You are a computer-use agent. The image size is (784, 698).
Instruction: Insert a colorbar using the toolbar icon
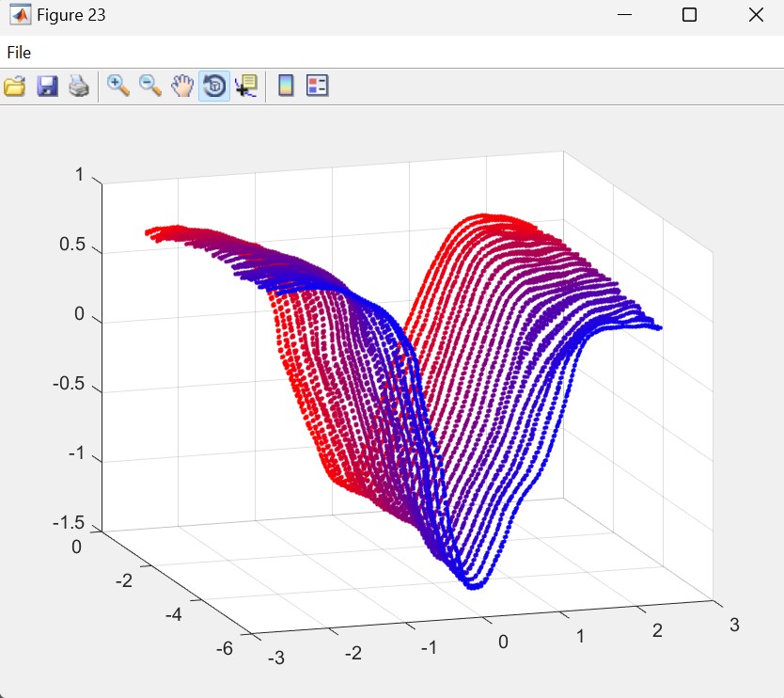tap(286, 87)
